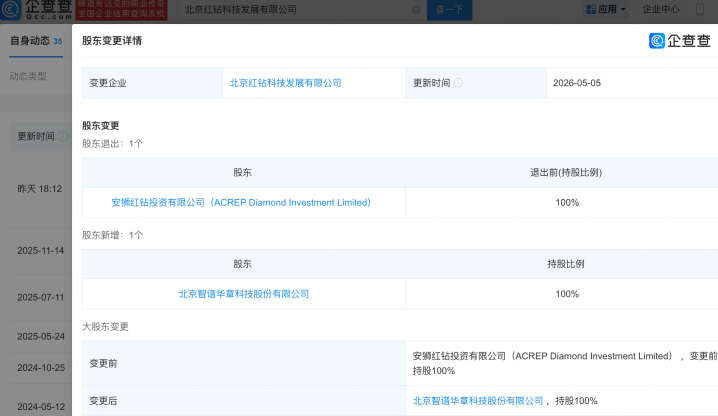Switch to the 自身动态 tab
This screenshot has height=416, width=718.
point(36,41)
